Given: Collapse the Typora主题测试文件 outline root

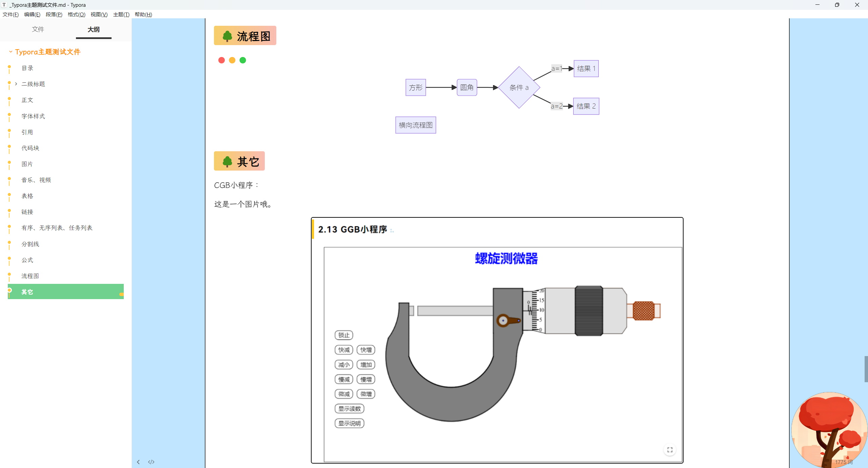Looking at the screenshot, I should [11, 52].
